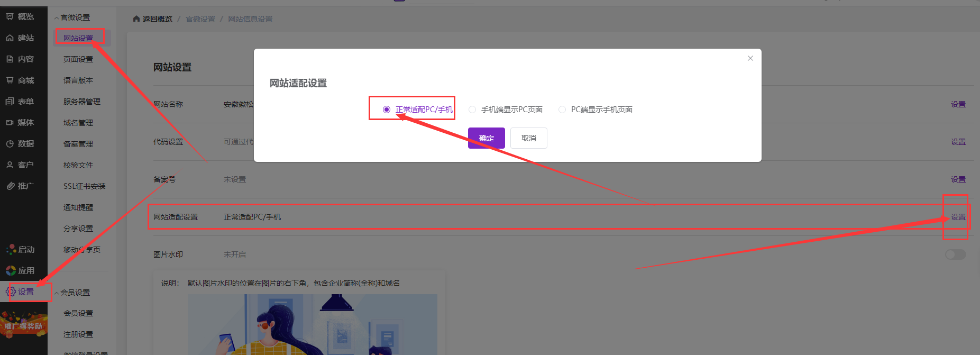Image resolution: width=980 pixels, height=355 pixels.
Task: Close the 网站适配设置 dialog with X
Action: point(750,58)
